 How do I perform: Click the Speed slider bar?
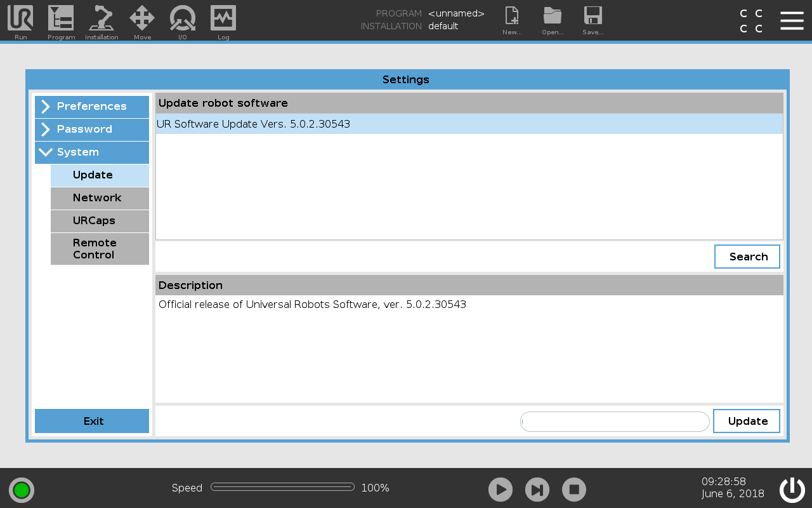coord(282,487)
